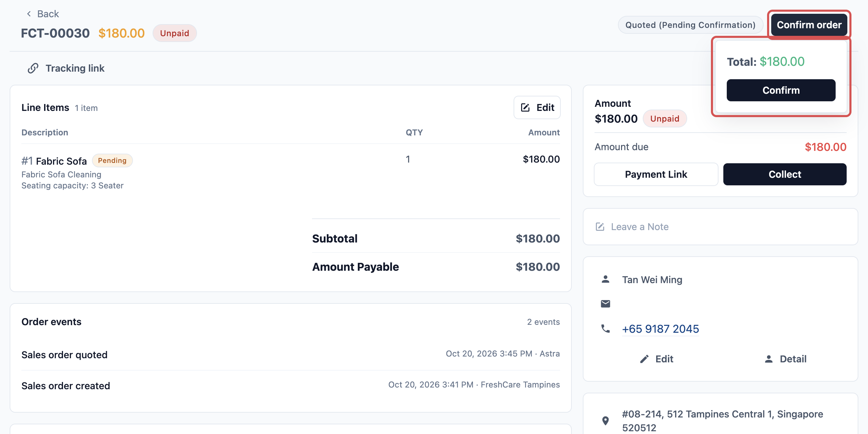Click the Tampines Central address text

pos(723,421)
